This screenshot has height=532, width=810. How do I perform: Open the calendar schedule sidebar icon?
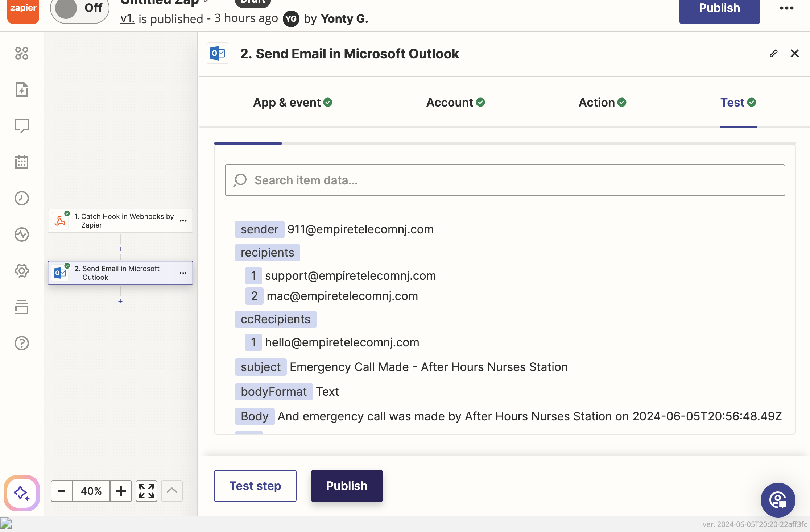[22, 162]
